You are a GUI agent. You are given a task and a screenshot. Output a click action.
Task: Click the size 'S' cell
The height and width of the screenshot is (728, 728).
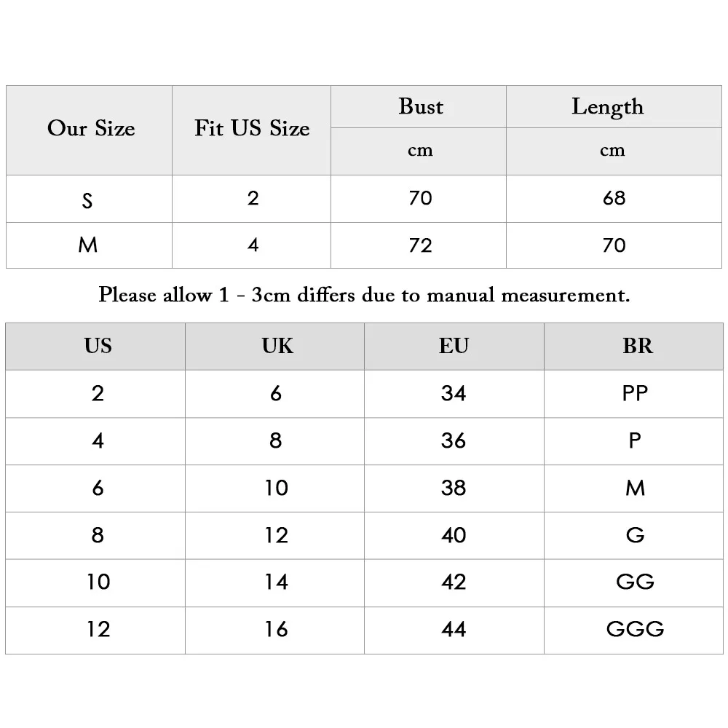point(89,199)
